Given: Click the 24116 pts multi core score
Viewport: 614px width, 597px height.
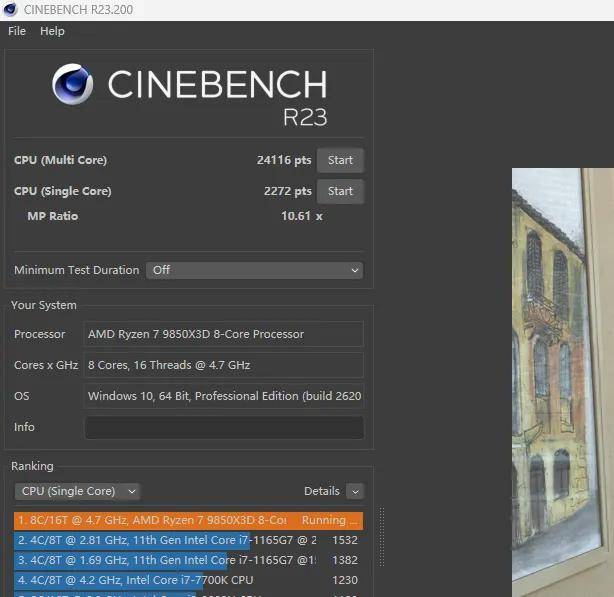Looking at the screenshot, I should [x=284, y=160].
